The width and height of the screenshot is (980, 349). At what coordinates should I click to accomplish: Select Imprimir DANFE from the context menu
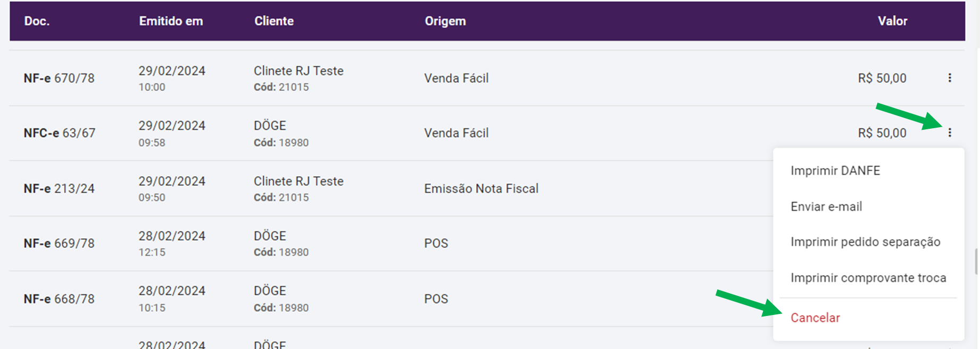pyautogui.click(x=835, y=171)
